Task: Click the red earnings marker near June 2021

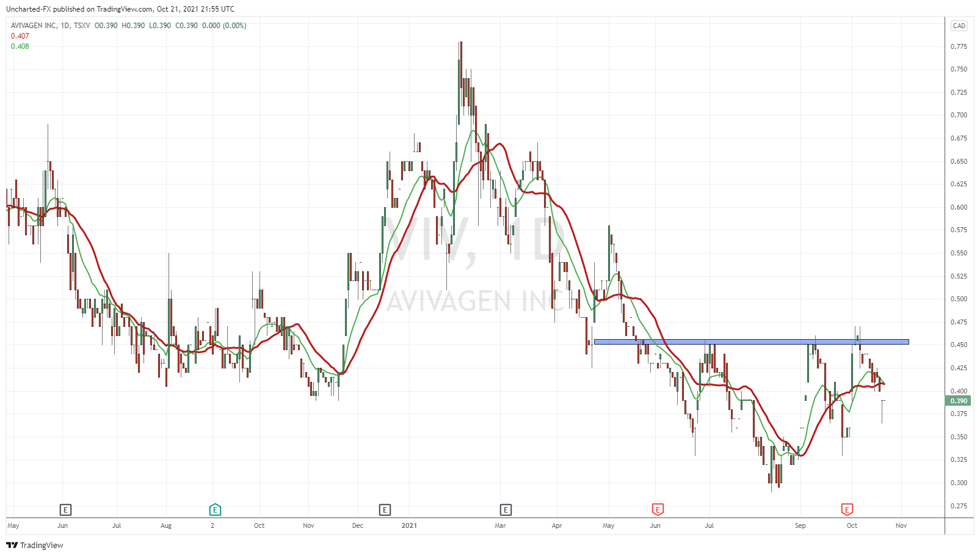Action: point(658,510)
